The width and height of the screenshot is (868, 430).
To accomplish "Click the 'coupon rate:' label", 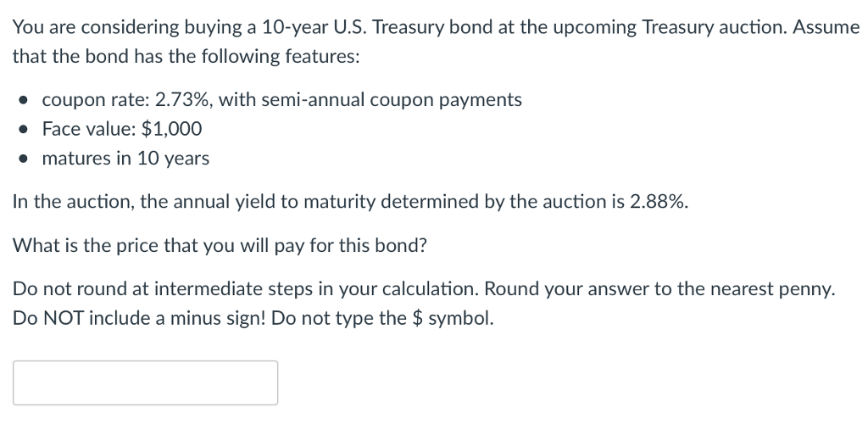I will click(x=96, y=100).
